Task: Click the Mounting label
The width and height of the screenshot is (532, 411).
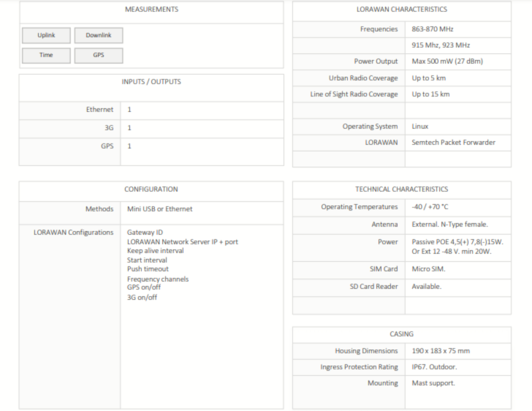Action: coord(383,383)
